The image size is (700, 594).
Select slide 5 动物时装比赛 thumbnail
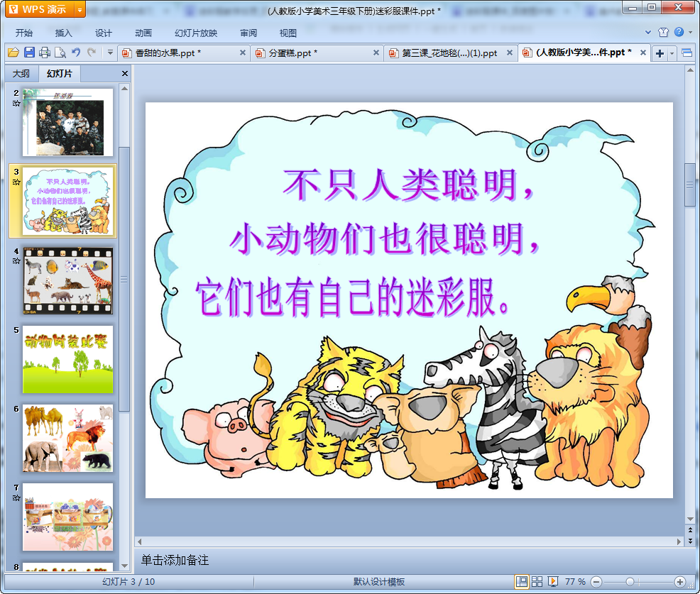pos(68,359)
